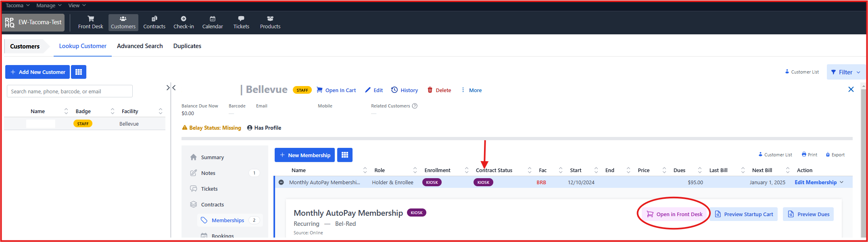Click Customer List above memberships table
This screenshot has height=242, width=868.
(775, 155)
